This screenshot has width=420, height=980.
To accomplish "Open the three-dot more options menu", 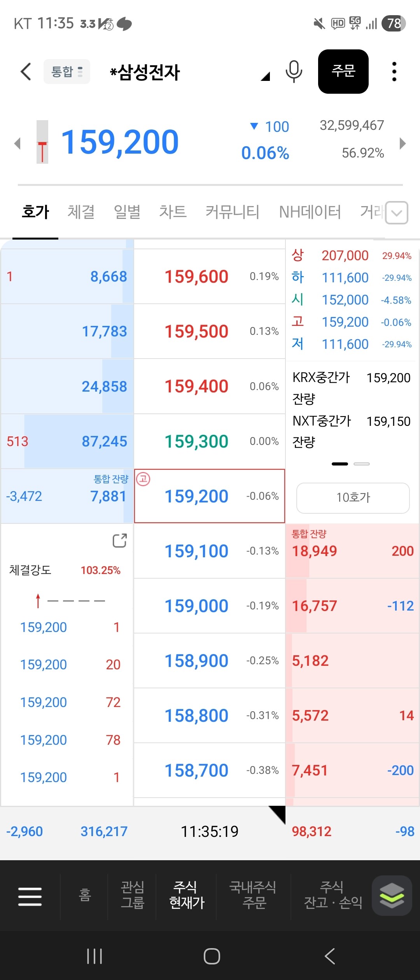I will pyautogui.click(x=394, y=72).
